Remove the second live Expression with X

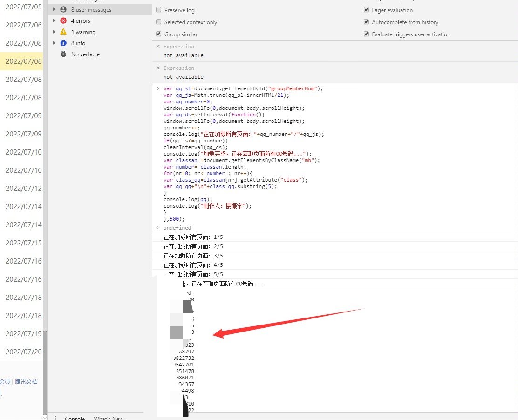pos(158,68)
